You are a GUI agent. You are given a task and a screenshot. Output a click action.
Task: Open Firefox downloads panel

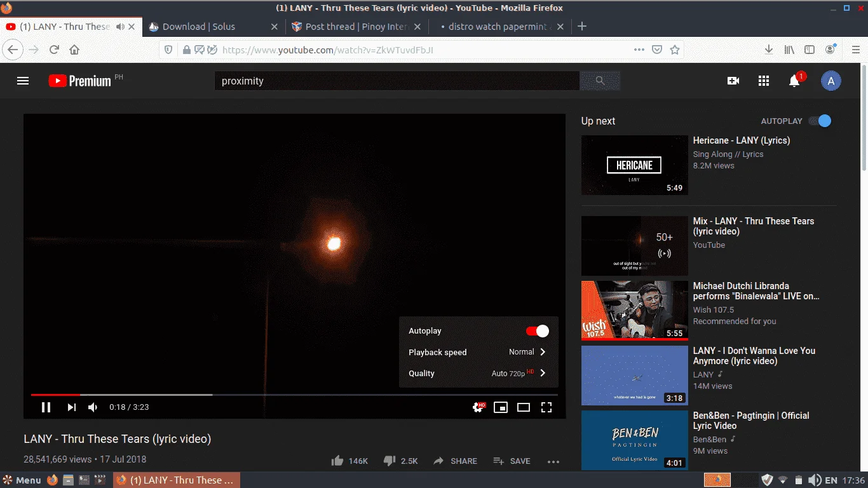[x=769, y=50]
